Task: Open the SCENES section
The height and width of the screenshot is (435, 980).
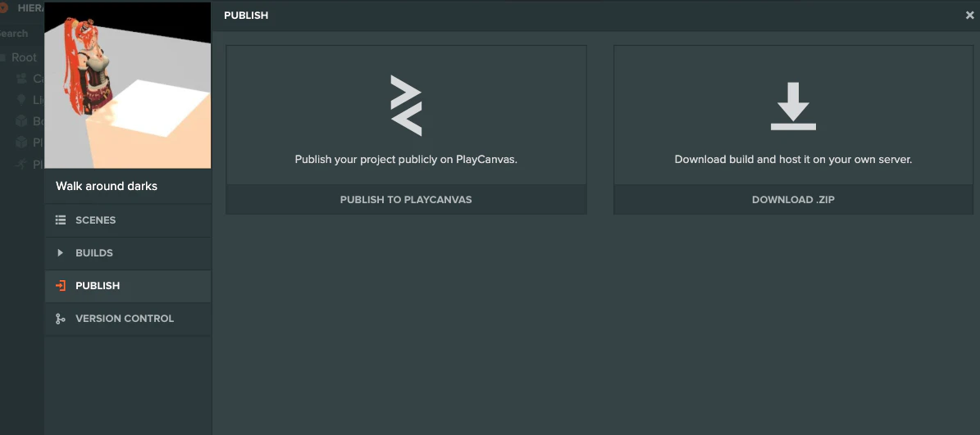Action: click(127, 220)
